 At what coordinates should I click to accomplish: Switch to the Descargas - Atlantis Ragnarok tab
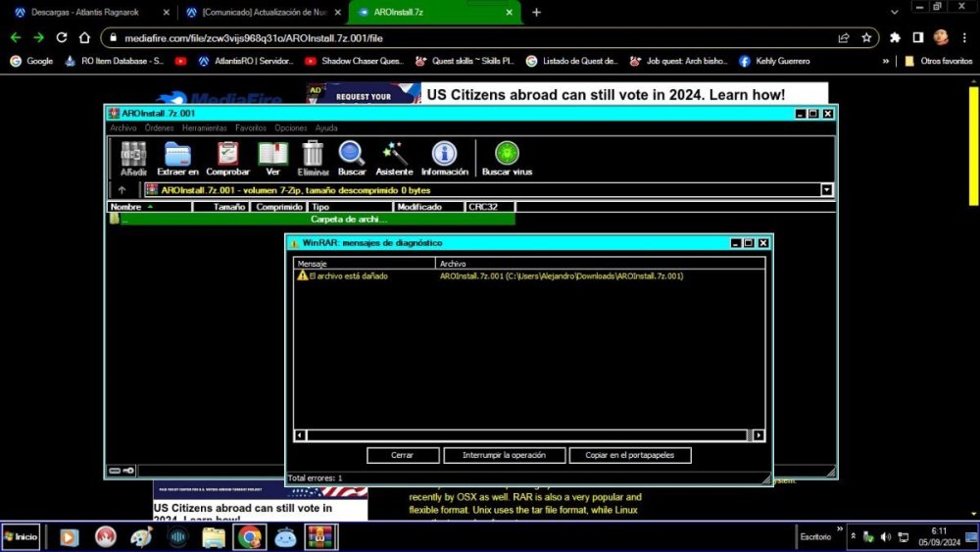pos(86,12)
